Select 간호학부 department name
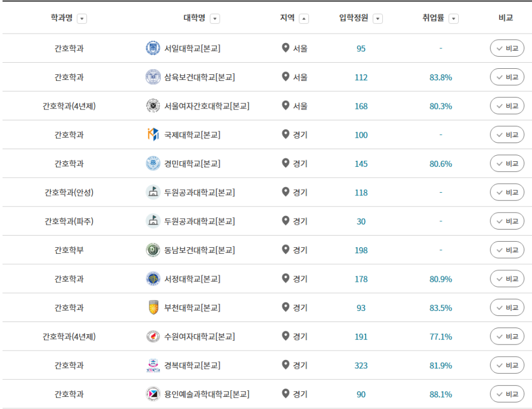Viewport: 532px width, 409px height. (x=69, y=250)
